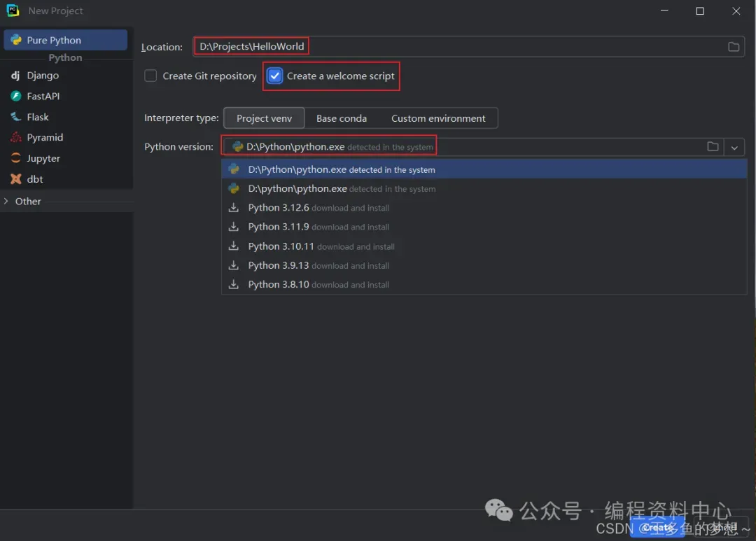Choose highlighted D:\Python\python.exe option
This screenshot has width=756, height=541.
pyautogui.click(x=484, y=169)
